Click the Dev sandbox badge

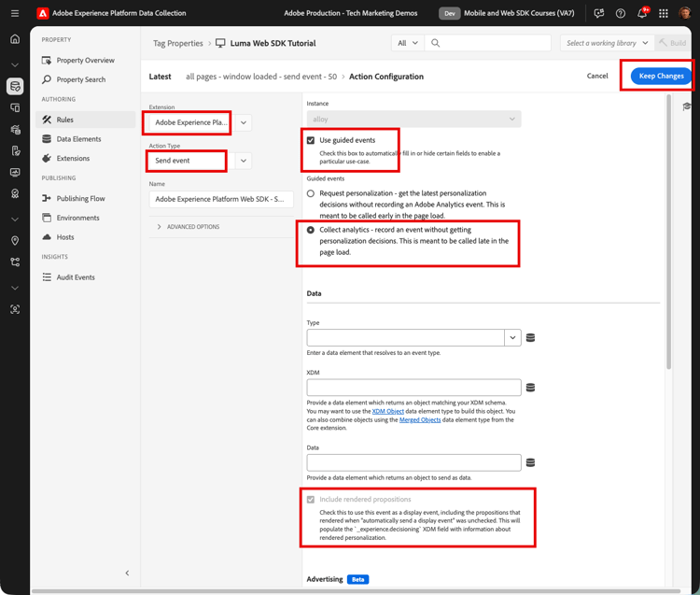(x=449, y=13)
